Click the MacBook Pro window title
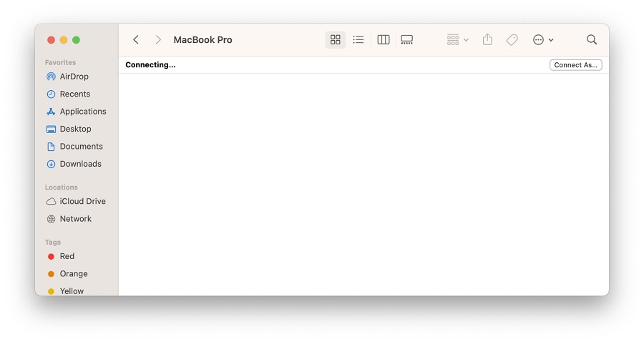The width and height of the screenshot is (644, 342). pos(203,40)
